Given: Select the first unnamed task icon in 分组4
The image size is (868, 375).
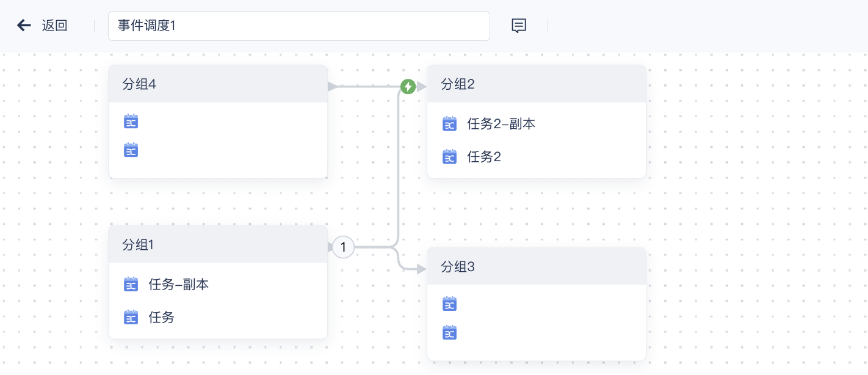Looking at the screenshot, I should [131, 121].
